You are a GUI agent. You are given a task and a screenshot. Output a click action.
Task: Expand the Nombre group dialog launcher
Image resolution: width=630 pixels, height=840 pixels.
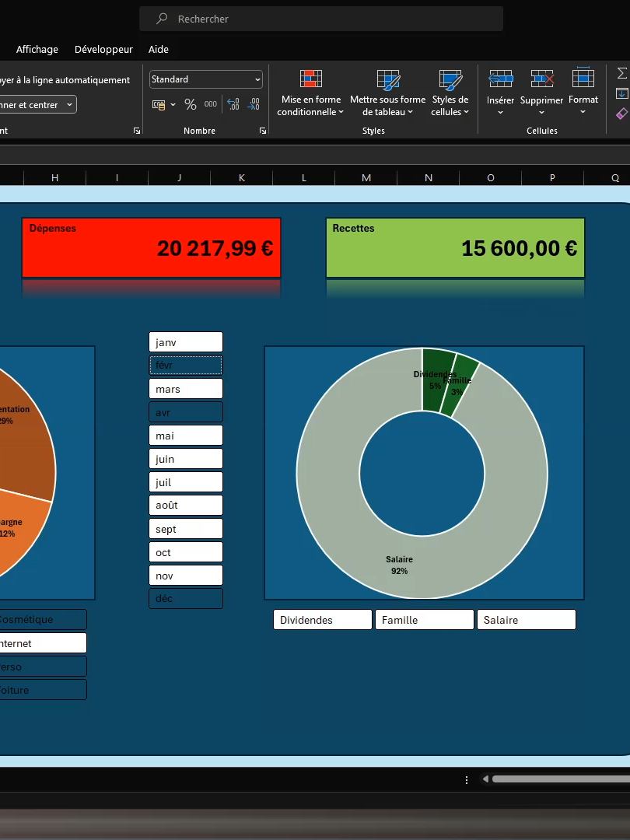click(263, 131)
